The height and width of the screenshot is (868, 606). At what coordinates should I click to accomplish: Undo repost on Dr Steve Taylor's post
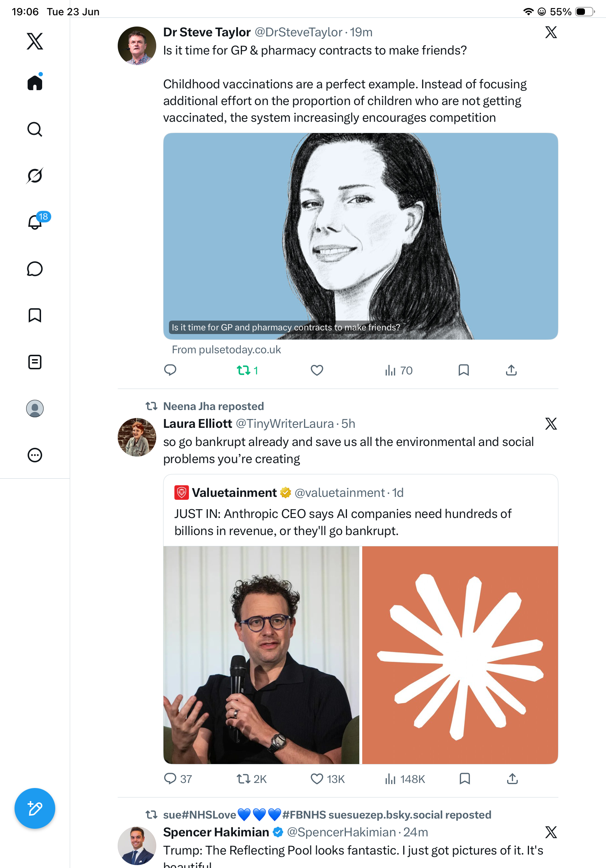pyautogui.click(x=247, y=370)
